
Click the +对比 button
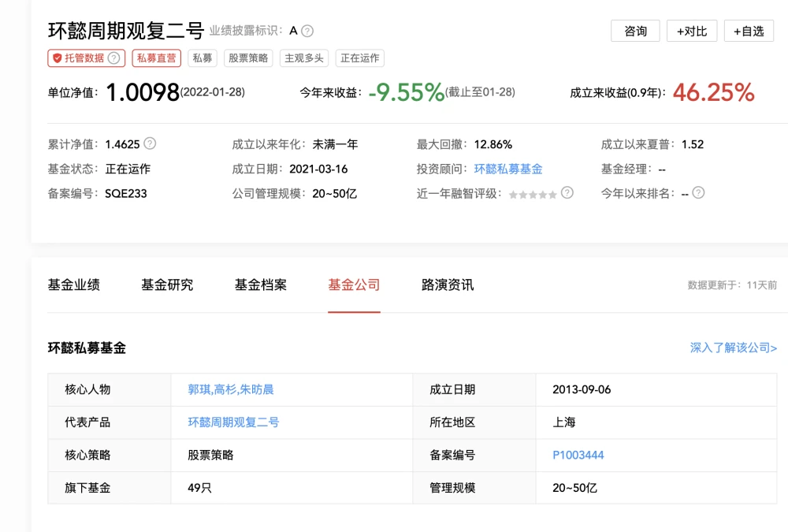tap(692, 32)
